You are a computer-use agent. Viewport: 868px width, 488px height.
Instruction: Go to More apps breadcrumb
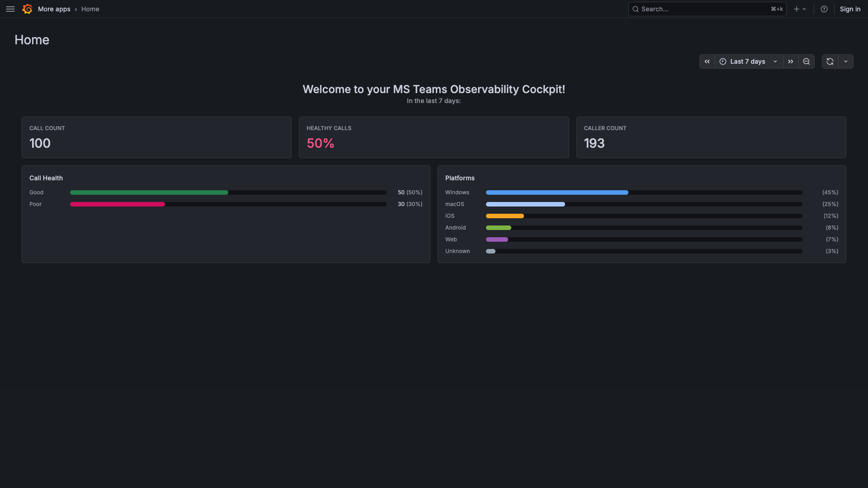[x=54, y=9]
